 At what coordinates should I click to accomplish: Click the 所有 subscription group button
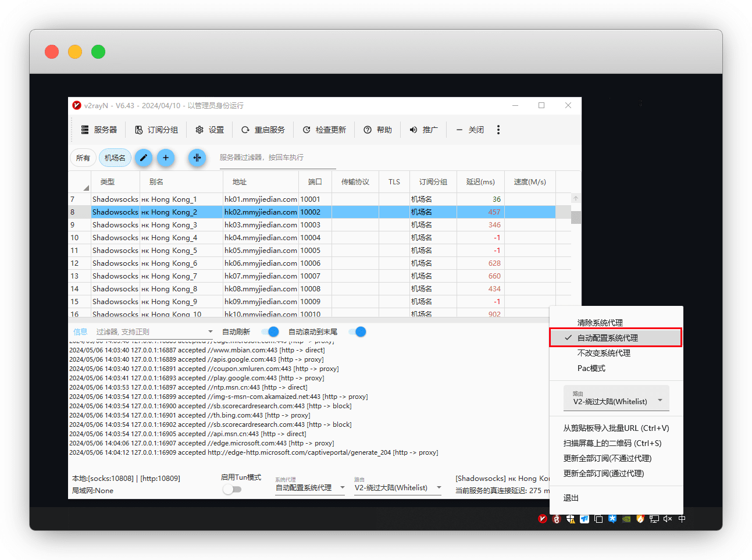click(x=83, y=158)
